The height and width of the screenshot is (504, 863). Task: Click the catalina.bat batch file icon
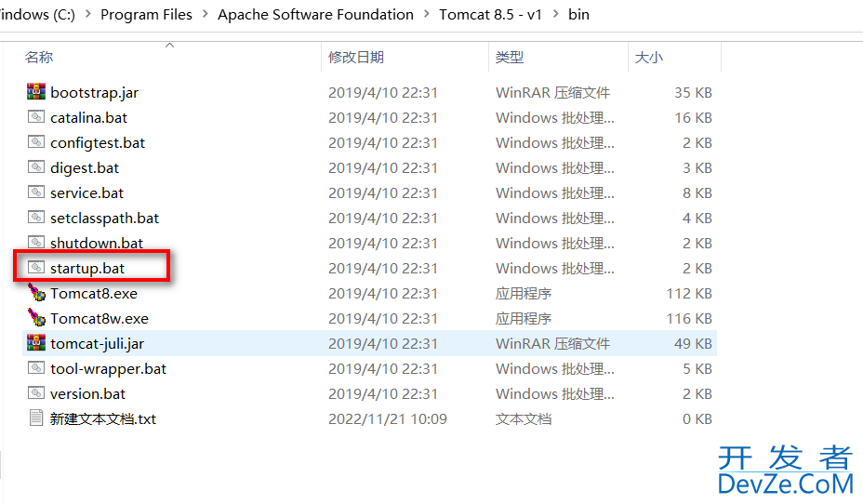pos(36,116)
